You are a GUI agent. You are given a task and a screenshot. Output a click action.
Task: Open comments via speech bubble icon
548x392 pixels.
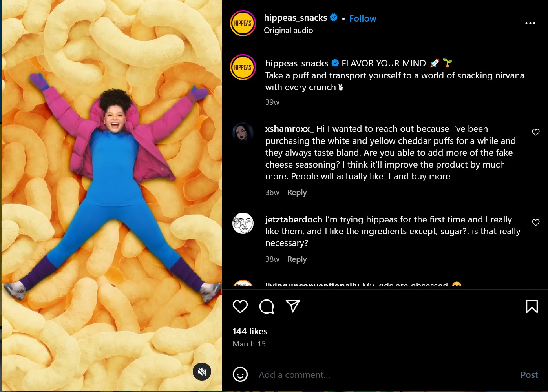pyautogui.click(x=267, y=306)
